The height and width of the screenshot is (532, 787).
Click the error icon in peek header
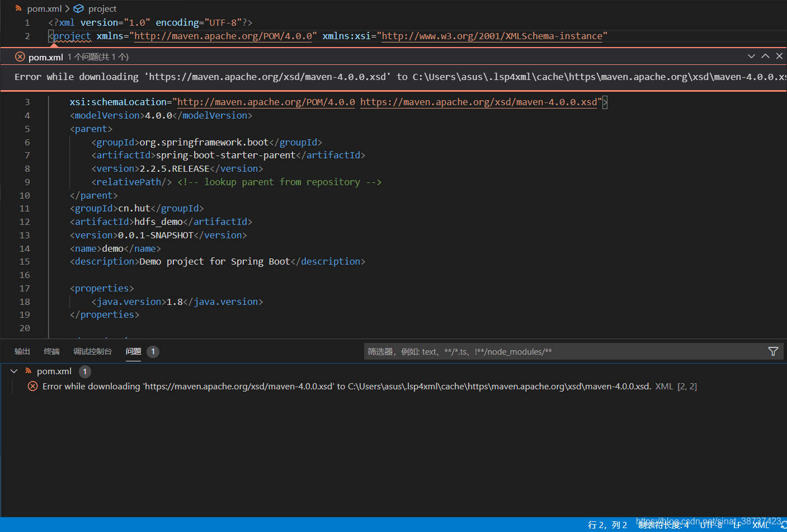click(x=20, y=57)
